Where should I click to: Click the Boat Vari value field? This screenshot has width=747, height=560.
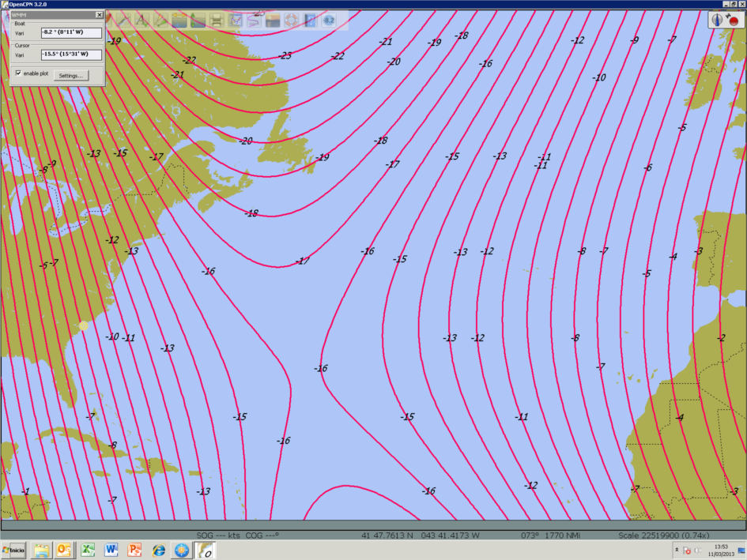click(71, 32)
